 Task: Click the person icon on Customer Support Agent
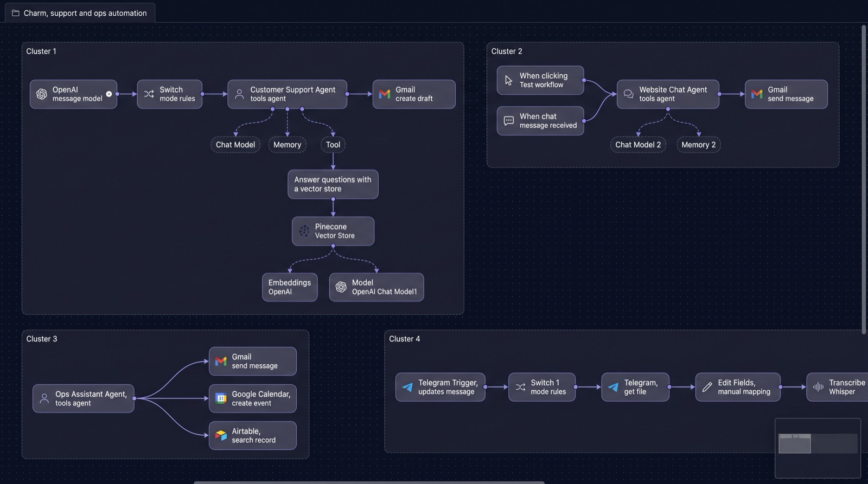239,94
